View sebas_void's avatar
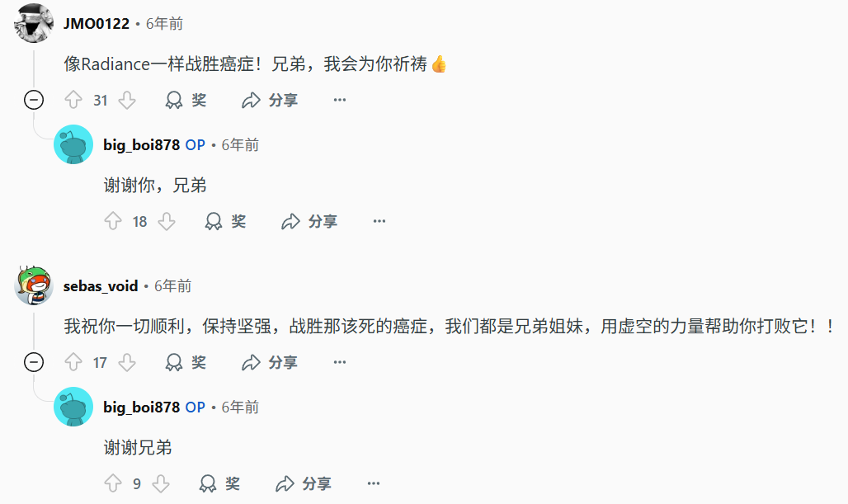Image resolution: width=848 pixels, height=504 pixels. pos(34,285)
